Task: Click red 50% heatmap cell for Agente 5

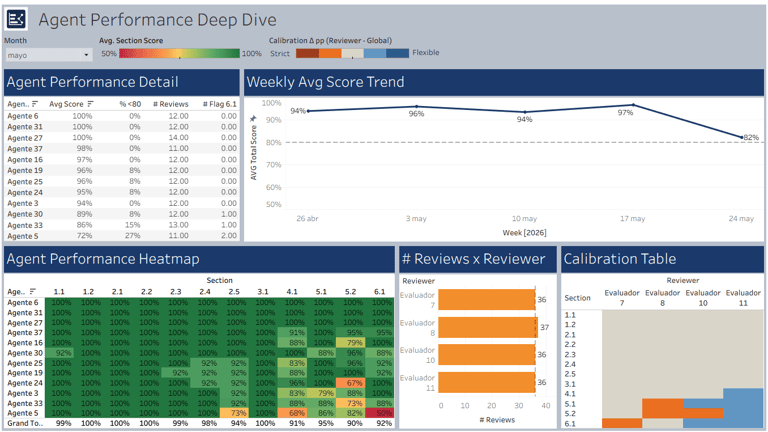Action: pos(380,413)
